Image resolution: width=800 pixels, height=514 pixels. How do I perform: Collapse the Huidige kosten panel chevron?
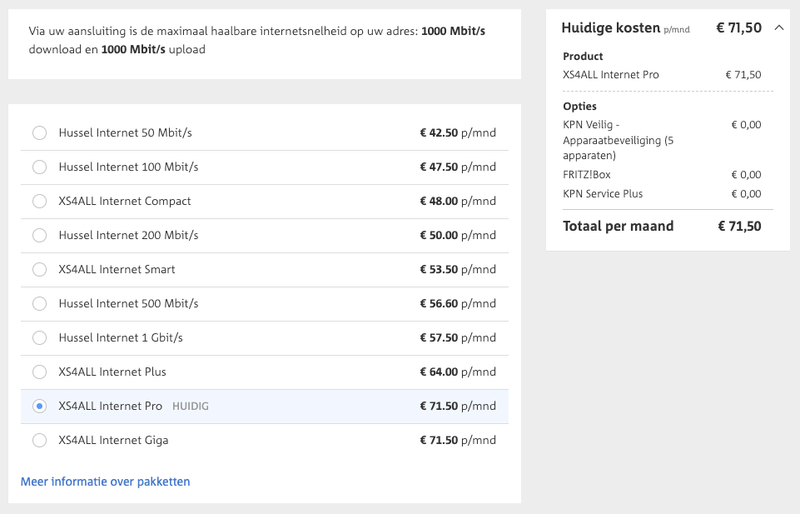(x=779, y=28)
